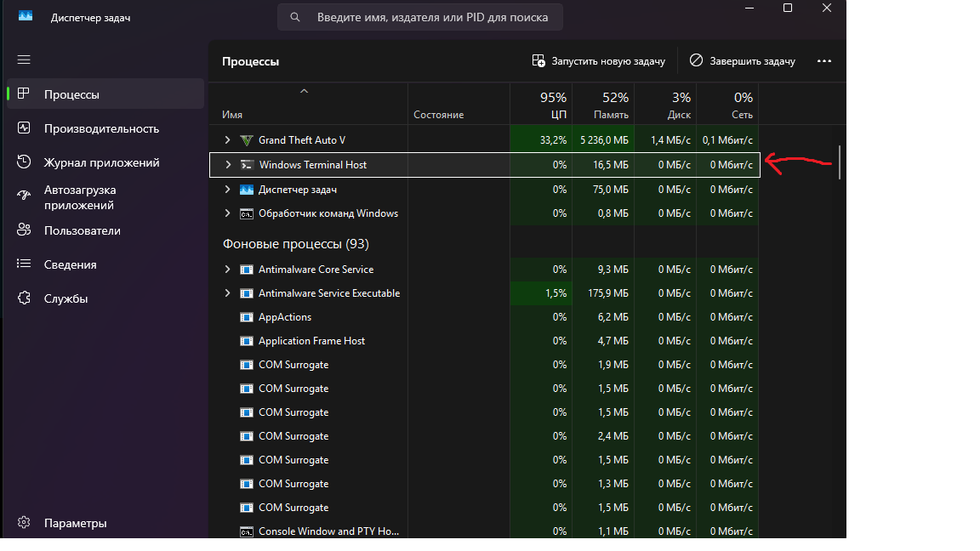Click Завершить задачу button

pyautogui.click(x=743, y=61)
